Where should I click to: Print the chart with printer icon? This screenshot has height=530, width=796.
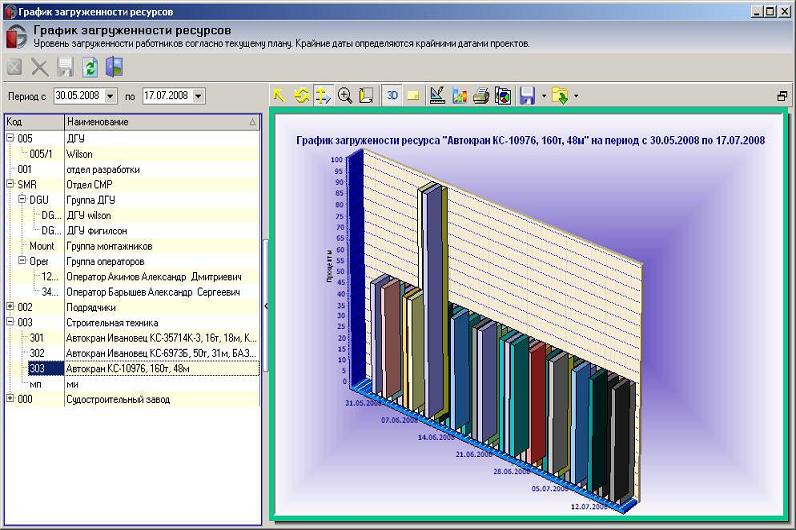(x=481, y=95)
